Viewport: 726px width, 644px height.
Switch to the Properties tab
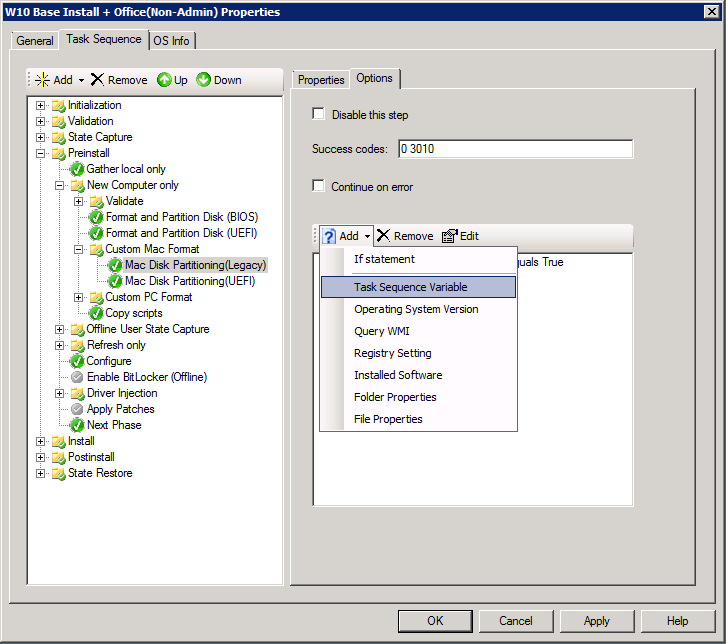[321, 80]
